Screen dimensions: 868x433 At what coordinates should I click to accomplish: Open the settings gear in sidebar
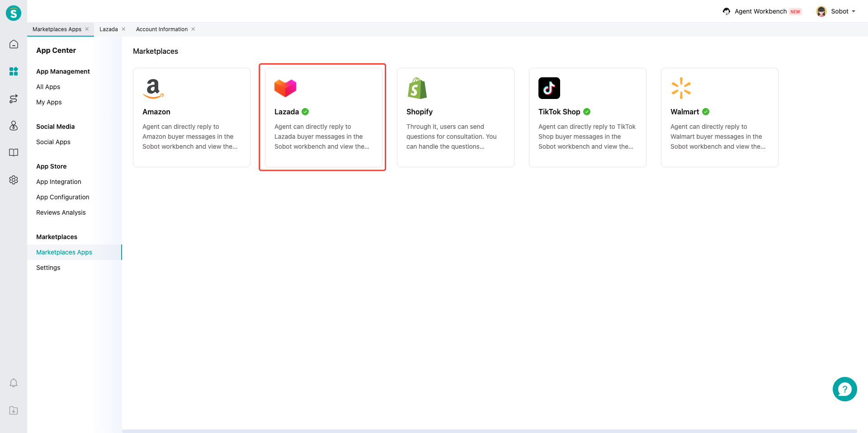14,180
